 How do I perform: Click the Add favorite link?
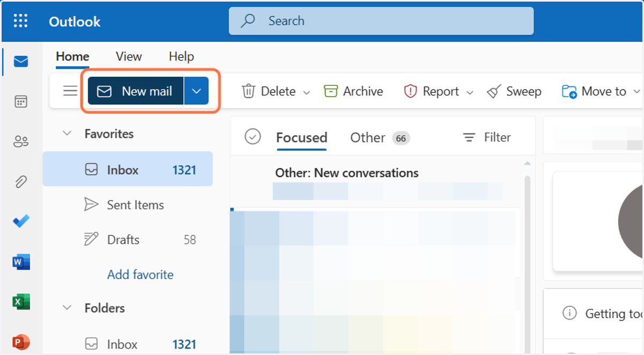[x=140, y=275]
